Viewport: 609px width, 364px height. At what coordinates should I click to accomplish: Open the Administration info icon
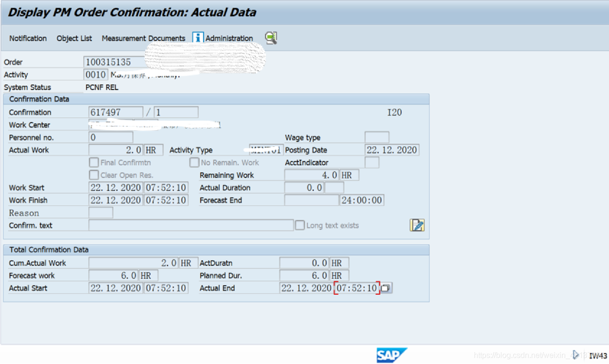[198, 38]
